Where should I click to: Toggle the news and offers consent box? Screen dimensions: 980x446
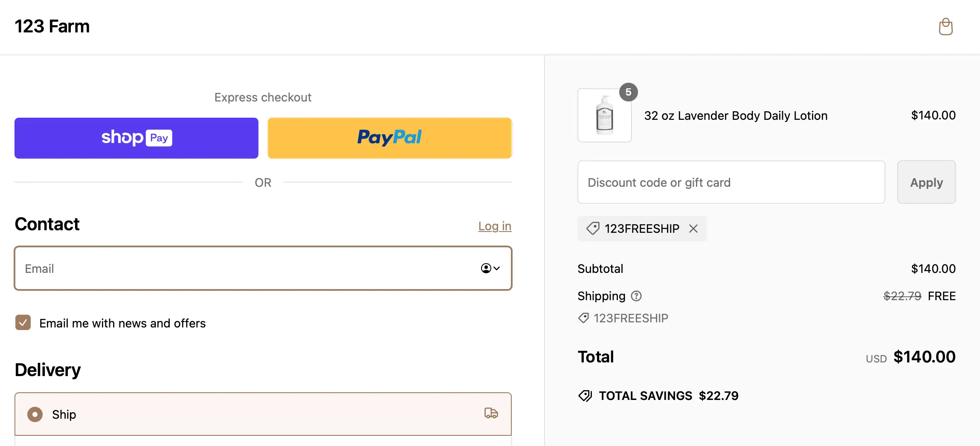(23, 323)
